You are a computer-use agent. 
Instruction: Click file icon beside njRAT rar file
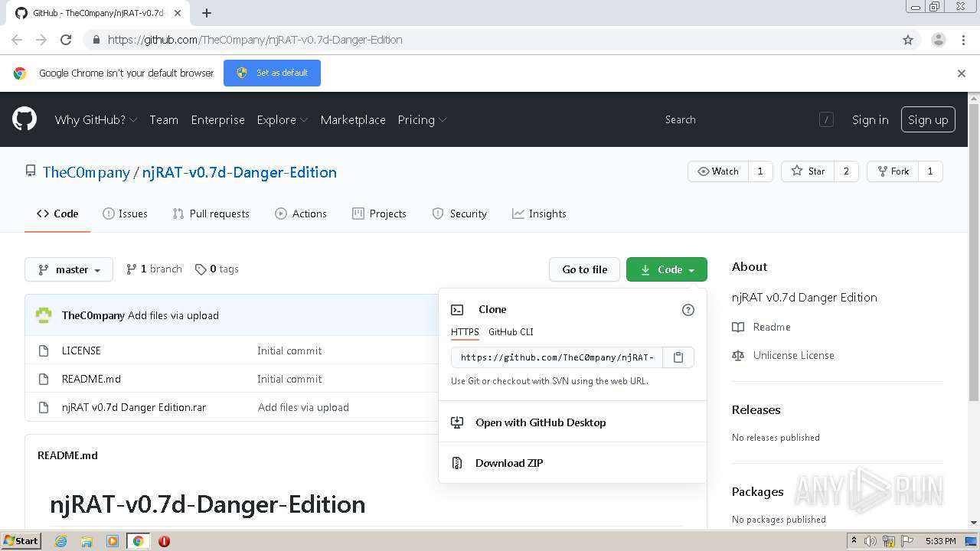[44, 407]
